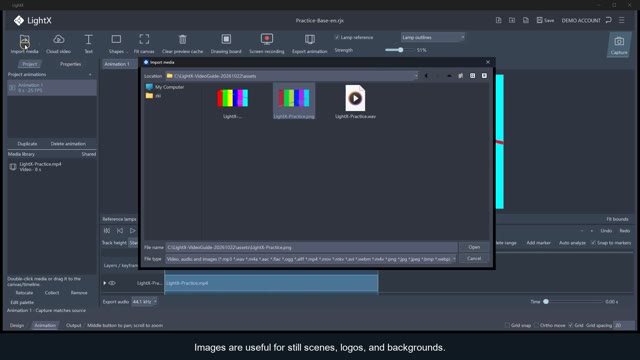This screenshot has height=360, width=640.
Task: Select the LightX-Practice.mp4 timeline clip
Action: [271, 283]
